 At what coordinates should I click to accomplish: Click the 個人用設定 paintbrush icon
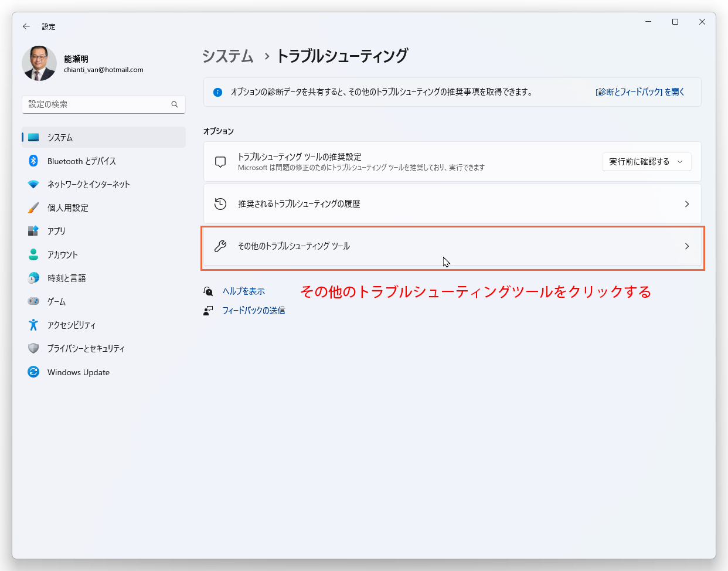tap(33, 208)
